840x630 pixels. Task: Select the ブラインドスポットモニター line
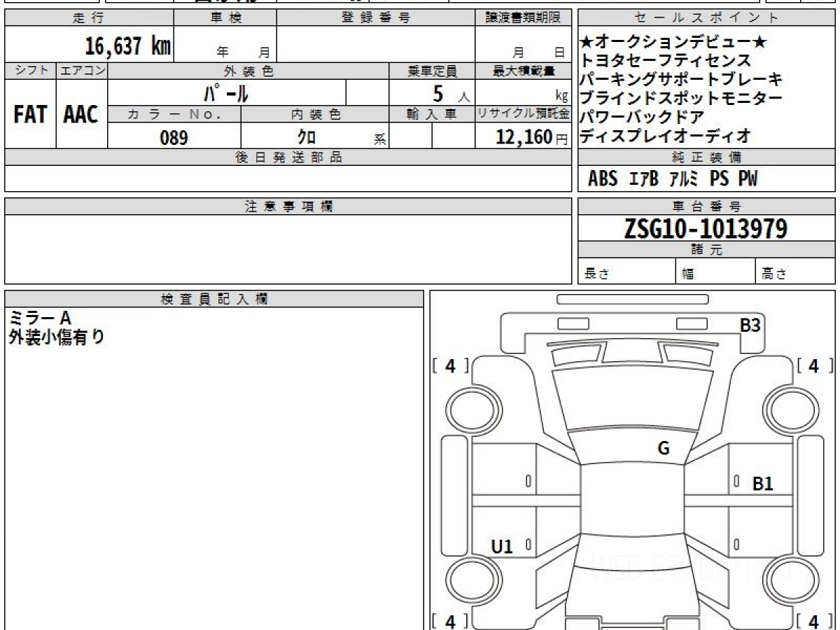click(x=681, y=98)
